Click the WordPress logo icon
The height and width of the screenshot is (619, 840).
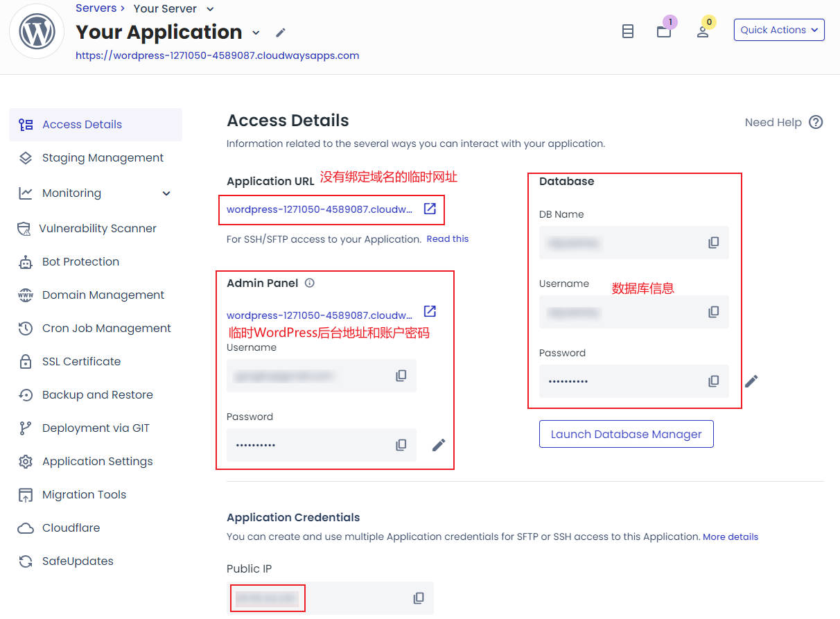click(37, 32)
